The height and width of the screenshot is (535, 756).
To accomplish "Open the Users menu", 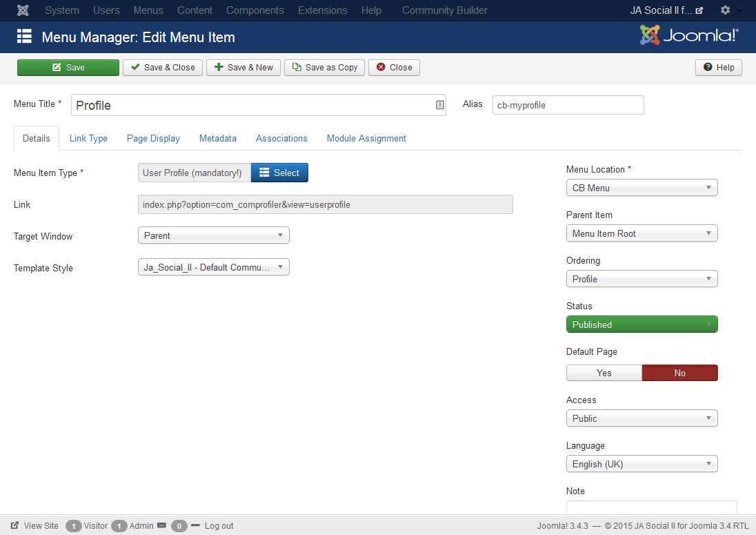I will (106, 10).
